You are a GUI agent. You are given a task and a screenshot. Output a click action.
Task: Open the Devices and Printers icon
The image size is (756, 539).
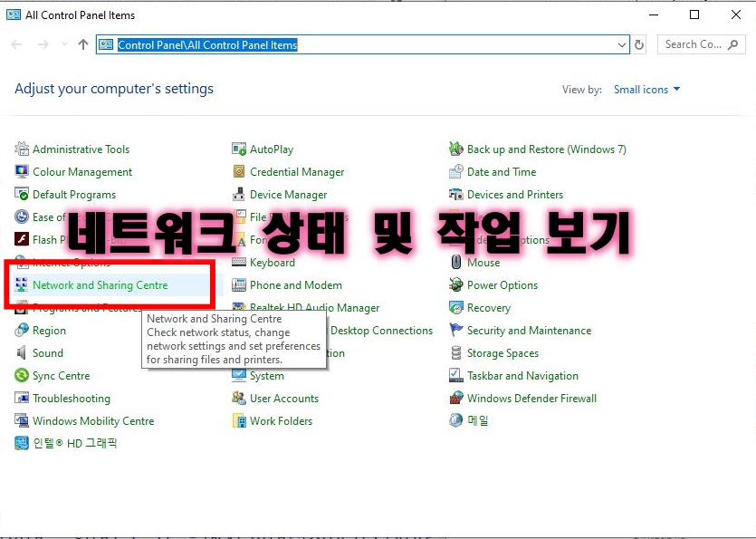click(x=456, y=195)
